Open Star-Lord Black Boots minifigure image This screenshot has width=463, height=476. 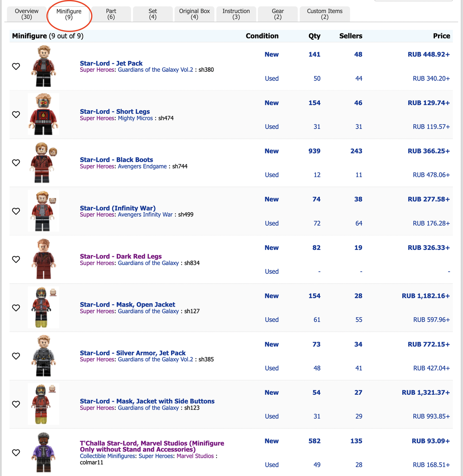44,163
